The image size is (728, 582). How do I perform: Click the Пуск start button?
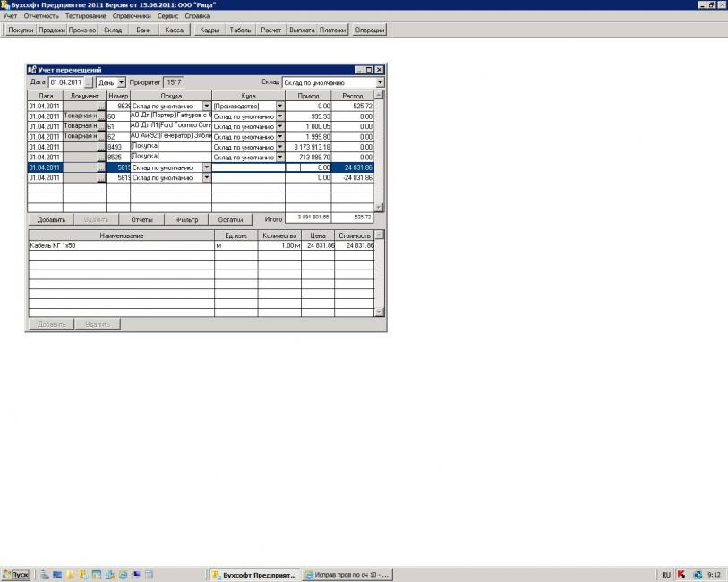pyautogui.click(x=16, y=574)
